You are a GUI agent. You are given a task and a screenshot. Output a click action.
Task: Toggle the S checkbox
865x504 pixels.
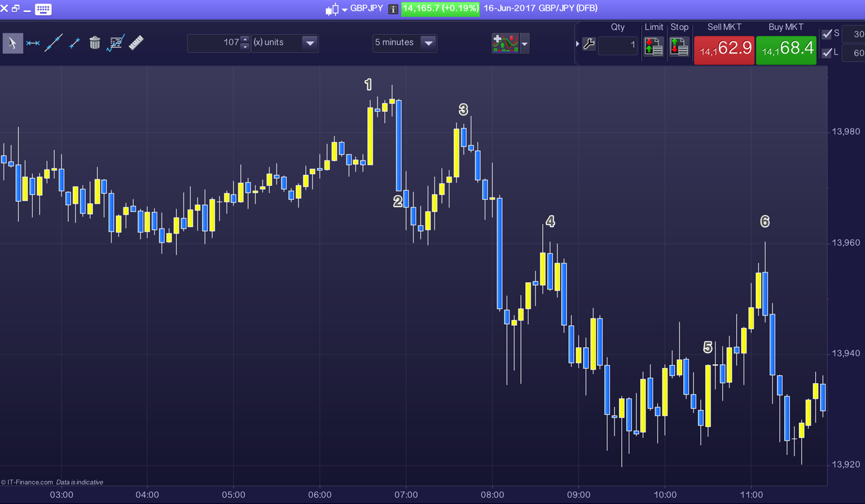pyautogui.click(x=827, y=34)
